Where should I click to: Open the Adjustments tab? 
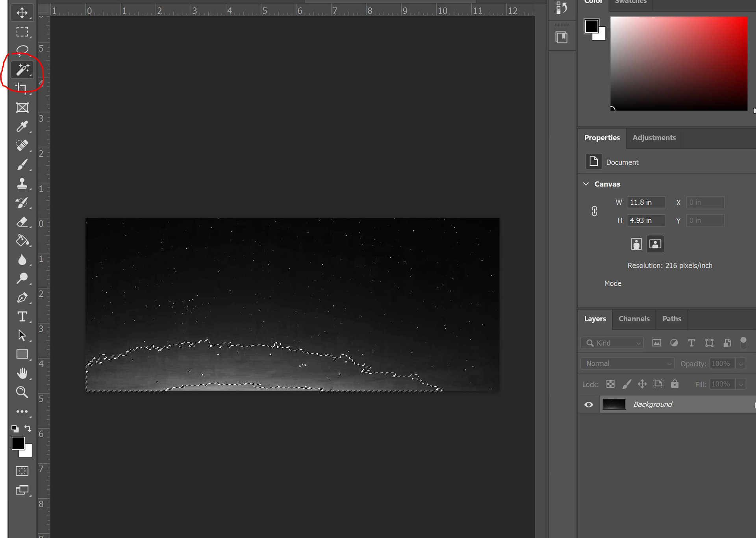654,138
